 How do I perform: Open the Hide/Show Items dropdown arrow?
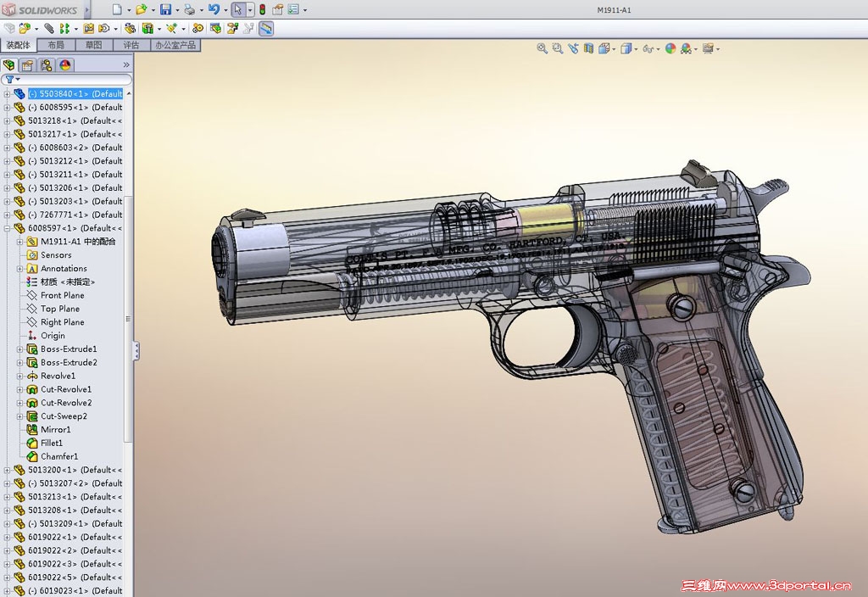658,49
